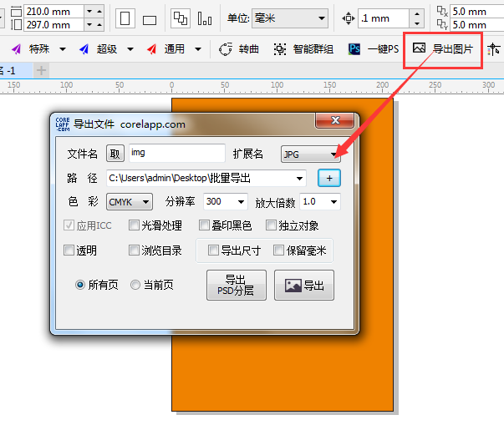Enable the 浏览目录 browse folder checkbox
This screenshot has width=504, height=425.
tap(134, 250)
